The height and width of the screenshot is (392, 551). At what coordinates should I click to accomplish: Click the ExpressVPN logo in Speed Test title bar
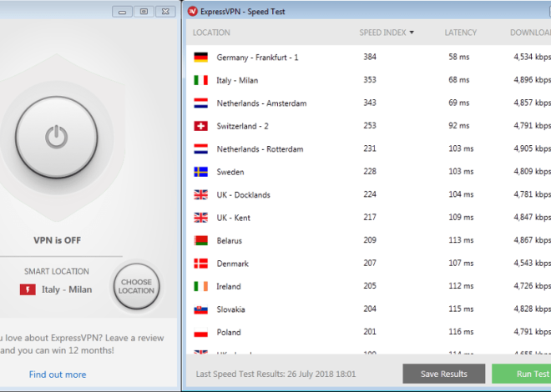tap(193, 11)
